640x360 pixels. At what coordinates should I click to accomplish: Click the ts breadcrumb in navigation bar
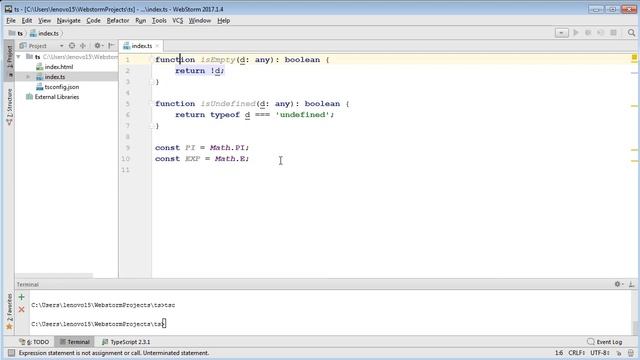(x=16, y=33)
